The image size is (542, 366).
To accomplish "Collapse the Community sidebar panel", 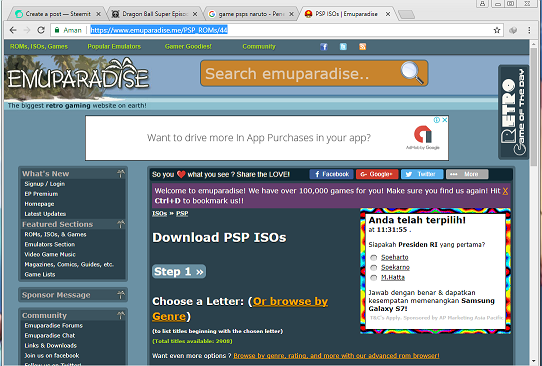I will (x=120, y=315).
